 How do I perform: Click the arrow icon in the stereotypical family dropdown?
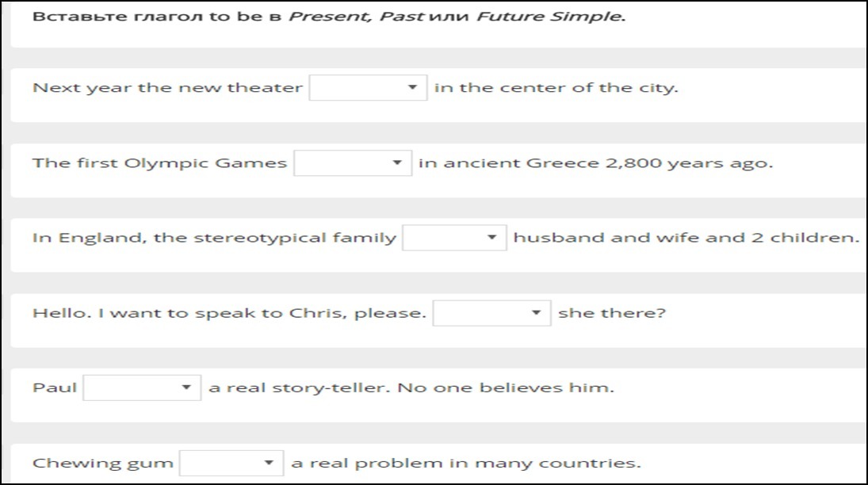coord(491,238)
